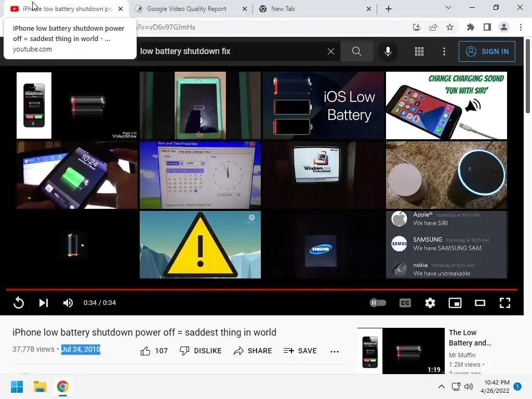Expand the tab search chevron

(448, 7)
